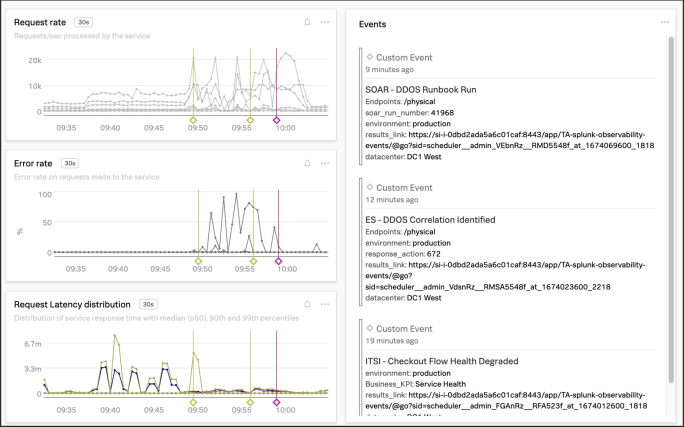Image resolution: width=684 pixels, height=427 pixels.
Task: Select the first yellow event marker on Request rate axis
Action: click(x=193, y=120)
